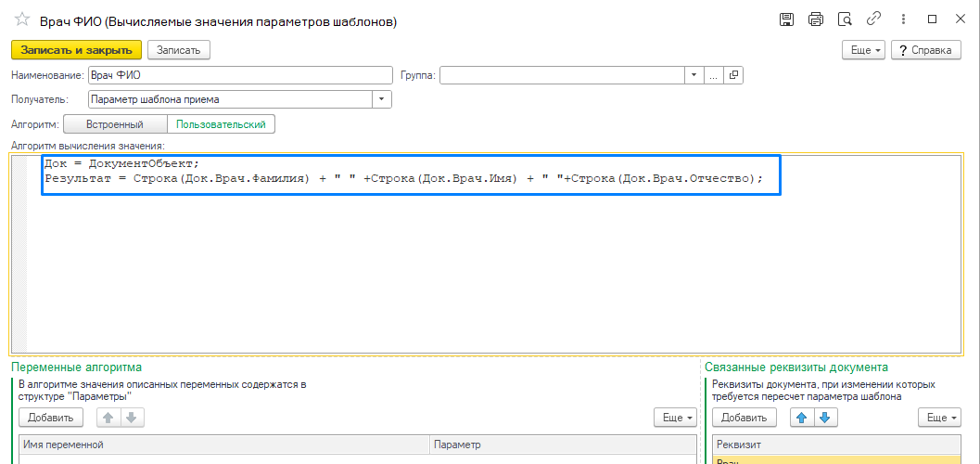980x464 pixels.
Task: Click three-dots icon in title bar
Action: 903,19
